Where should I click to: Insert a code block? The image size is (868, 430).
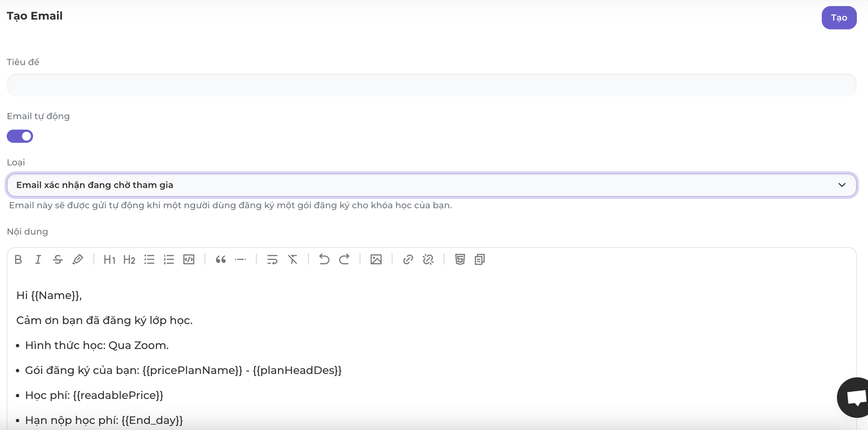point(189,260)
